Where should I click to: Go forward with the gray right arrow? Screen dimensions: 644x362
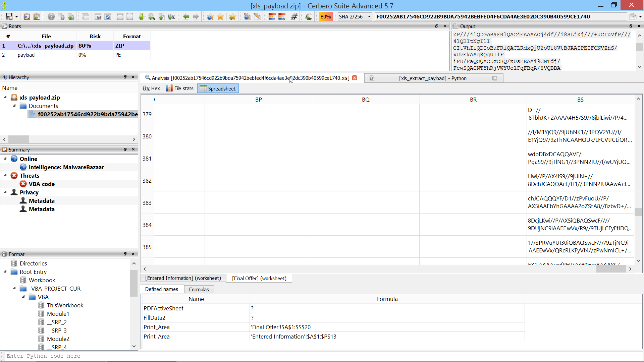click(x=196, y=16)
